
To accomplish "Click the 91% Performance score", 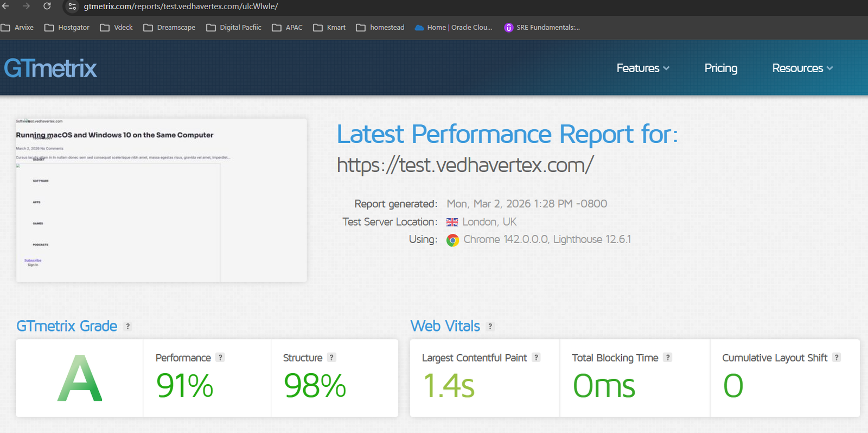I will [x=184, y=386].
